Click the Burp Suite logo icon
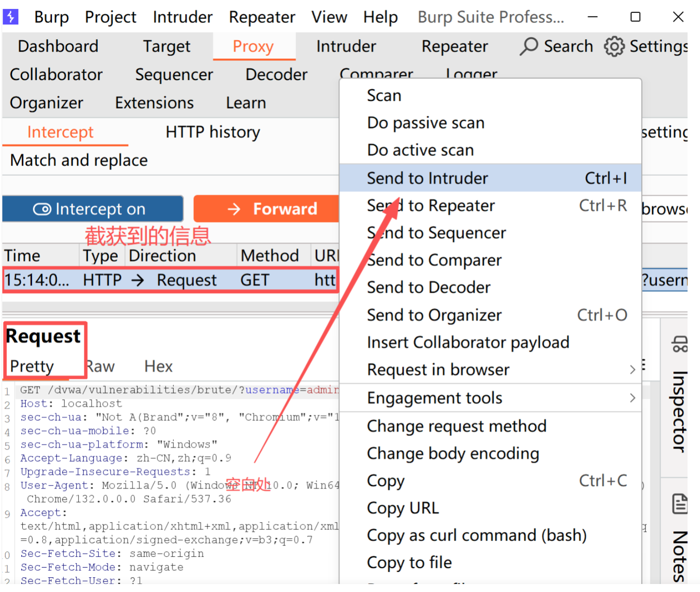The height and width of the screenshot is (592, 700). point(11,17)
